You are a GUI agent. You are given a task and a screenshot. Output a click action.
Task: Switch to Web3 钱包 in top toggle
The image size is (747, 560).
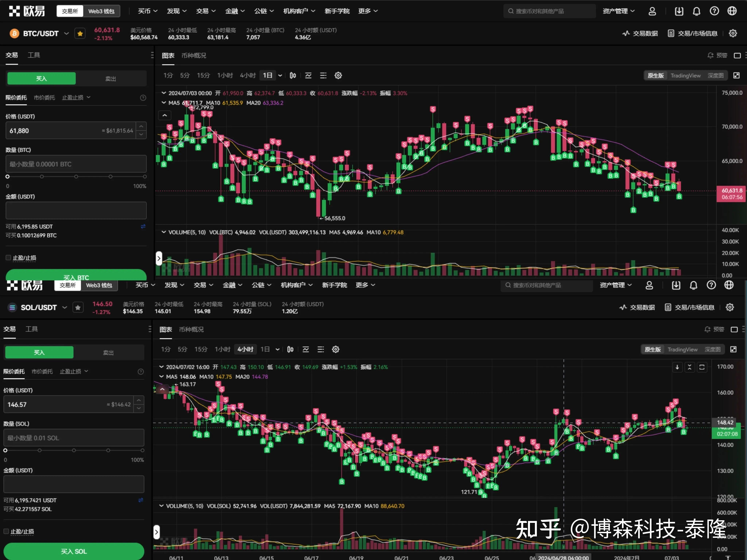pyautogui.click(x=101, y=11)
